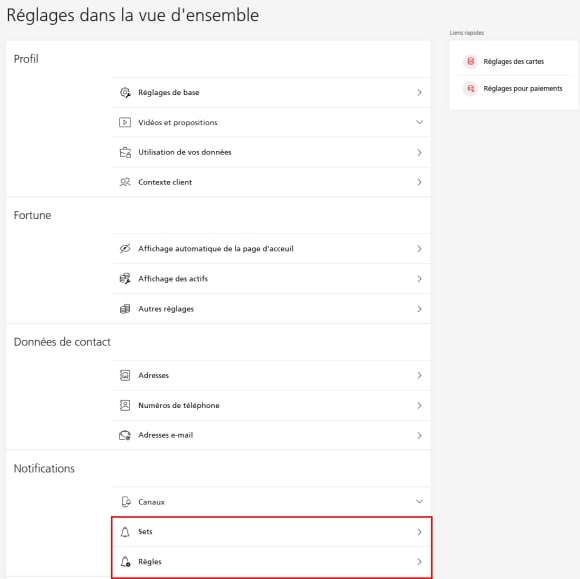580x579 pixels.
Task: Click the red Réglages des cartes icon
Action: 471,61
